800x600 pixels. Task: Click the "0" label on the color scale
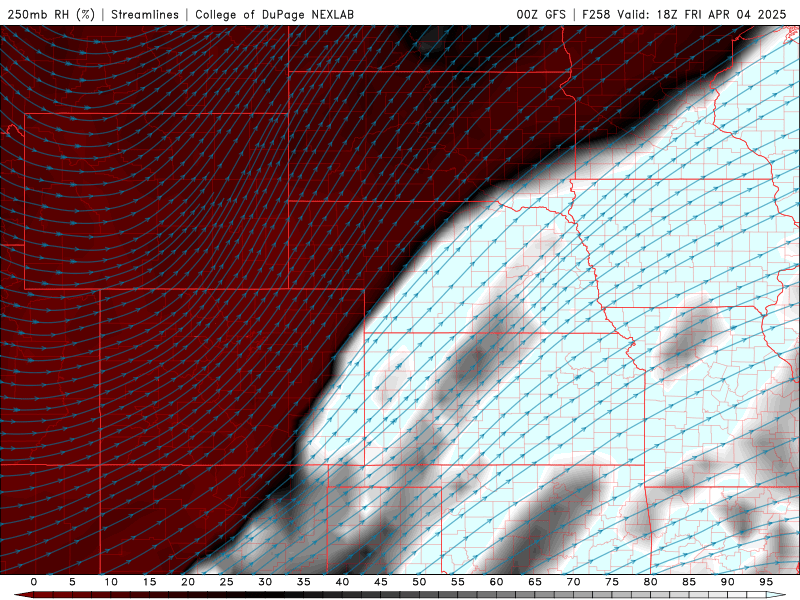[x=34, y=582]
